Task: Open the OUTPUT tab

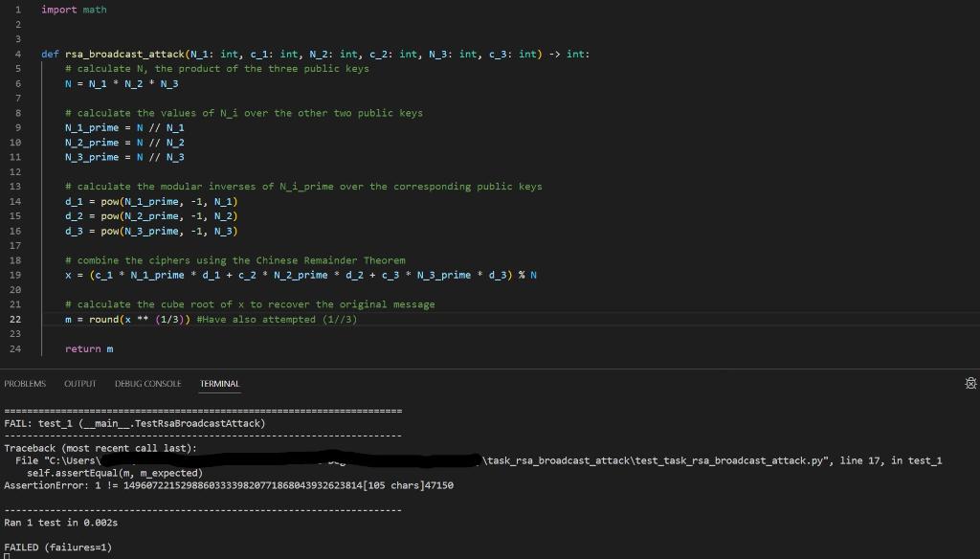Action: [79, 383]
